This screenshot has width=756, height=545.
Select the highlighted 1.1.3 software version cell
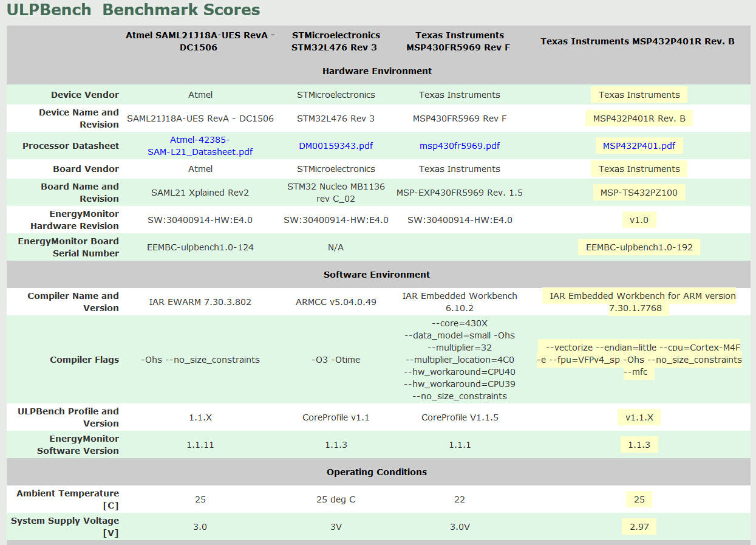639,445
